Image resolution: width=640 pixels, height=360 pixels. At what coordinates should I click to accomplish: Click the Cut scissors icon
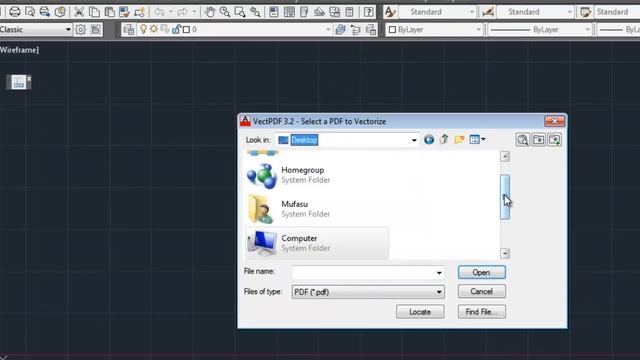tap(79, 12)
